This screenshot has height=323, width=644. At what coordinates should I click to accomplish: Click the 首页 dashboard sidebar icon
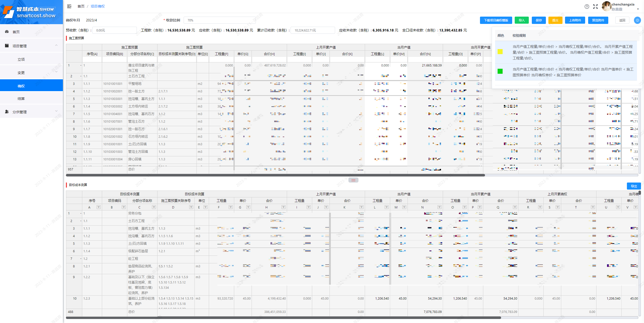pyautogui.click(x=7, y=32)
